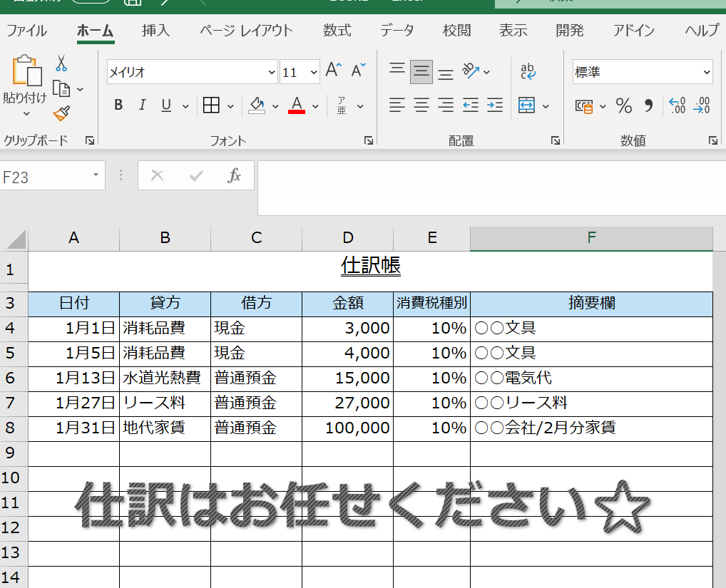
Task: Click the Paste clipboard icon
Action: (x=27, y=71)
